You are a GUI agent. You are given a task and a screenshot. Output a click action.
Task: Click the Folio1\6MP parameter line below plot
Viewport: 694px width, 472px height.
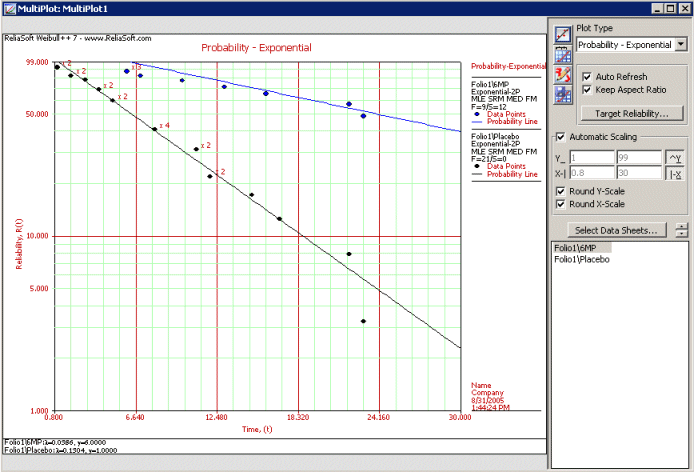tap(55, 442)
